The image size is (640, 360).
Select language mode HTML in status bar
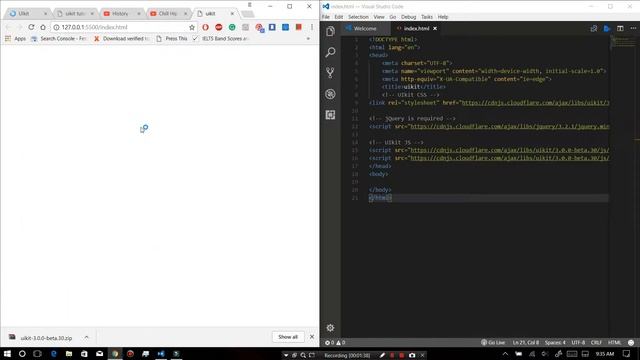(614, 342)
